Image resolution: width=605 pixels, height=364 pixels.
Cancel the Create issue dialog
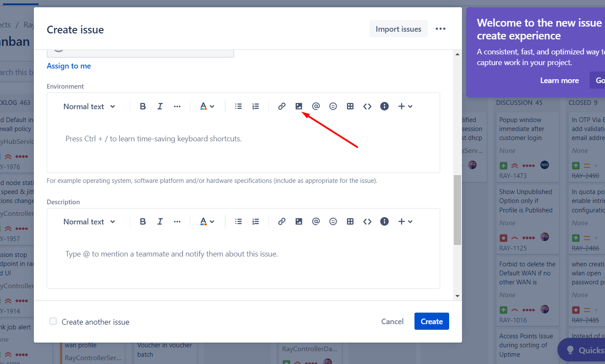click(x=392, y=321)
